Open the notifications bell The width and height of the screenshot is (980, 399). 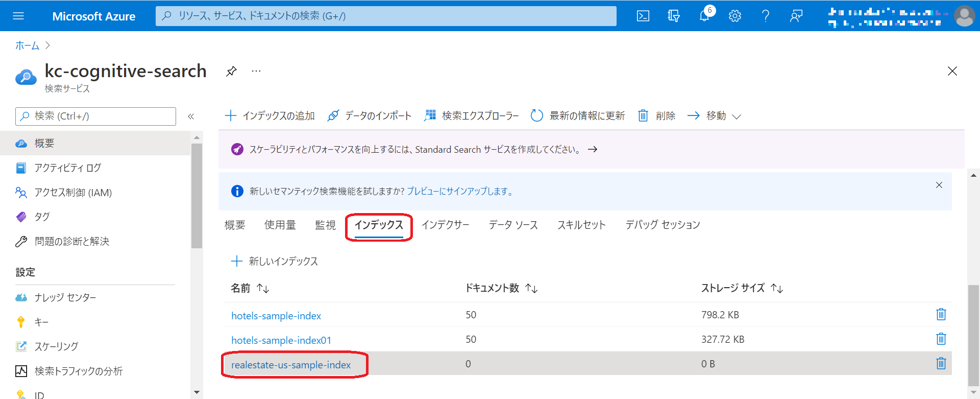point(704,16)
